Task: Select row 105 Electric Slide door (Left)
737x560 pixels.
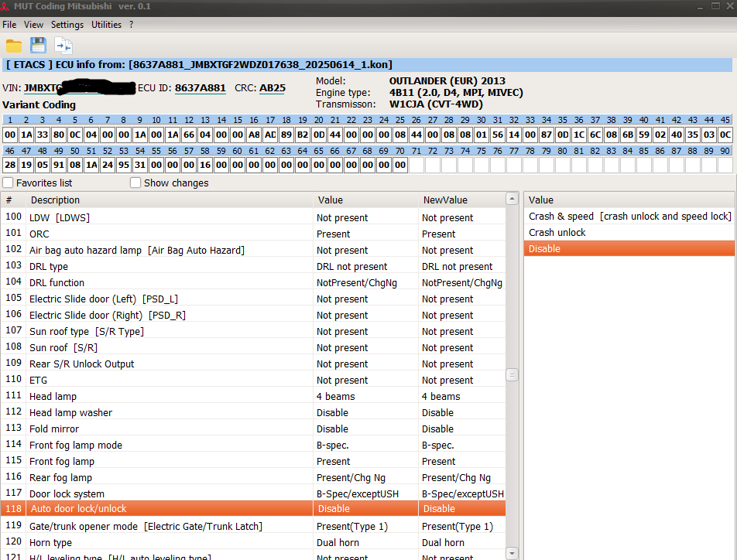Action: [253, 299]
